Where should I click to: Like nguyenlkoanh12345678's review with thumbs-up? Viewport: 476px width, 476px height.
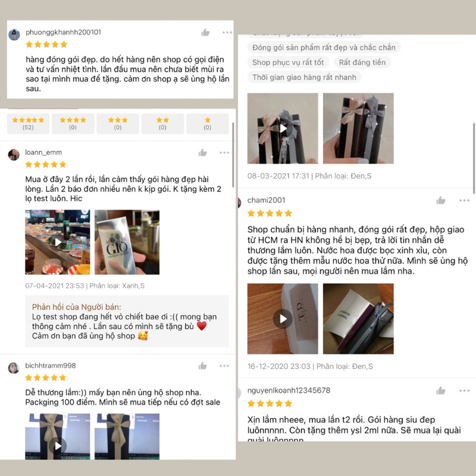point(441,390)
